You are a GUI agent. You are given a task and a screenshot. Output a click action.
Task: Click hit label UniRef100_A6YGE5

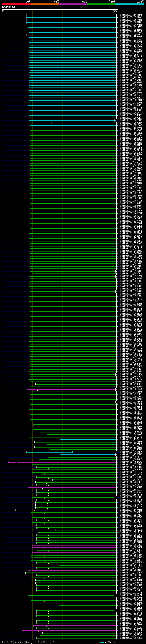coord(131,376)
